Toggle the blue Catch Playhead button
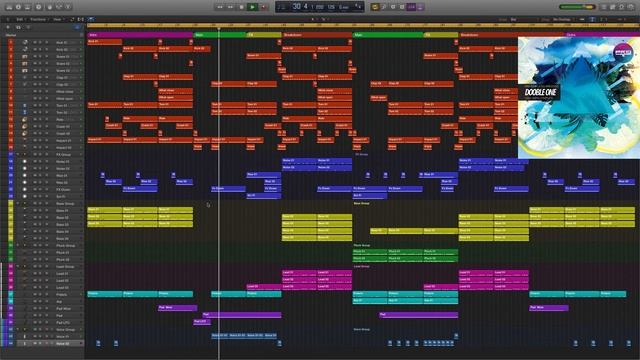This screenshot has height=360, width=640. coord(91,19)
